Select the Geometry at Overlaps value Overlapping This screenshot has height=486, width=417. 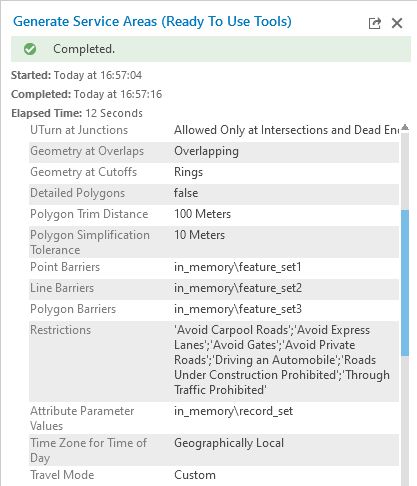point(206,151)
